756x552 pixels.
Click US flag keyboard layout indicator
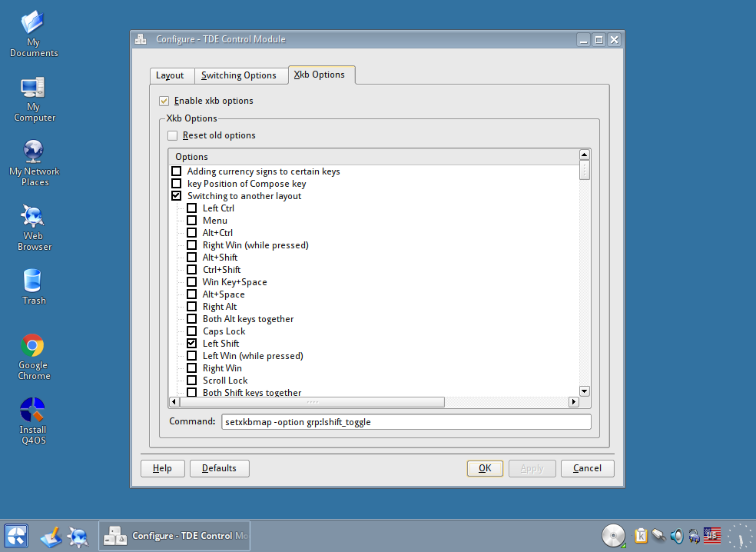tap(711, 536)
